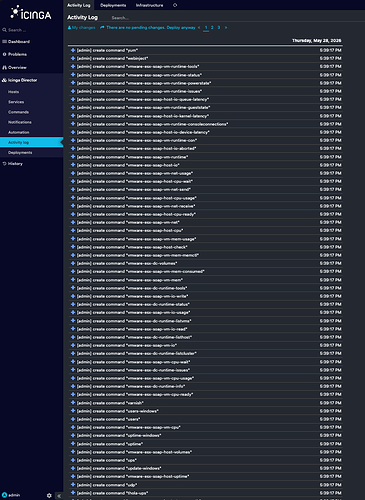Click plus icon for "users" entry
The height and width of the screenshot is (500, 365).
(73, 419)
